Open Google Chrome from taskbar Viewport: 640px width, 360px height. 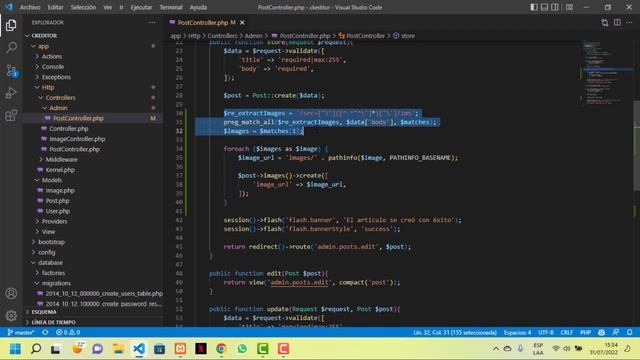221,349
